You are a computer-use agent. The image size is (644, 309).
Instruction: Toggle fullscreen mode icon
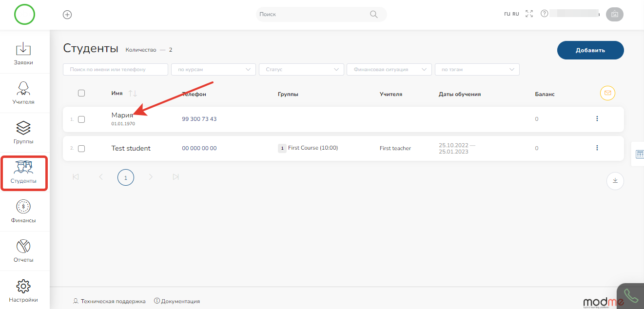[529, 14]
